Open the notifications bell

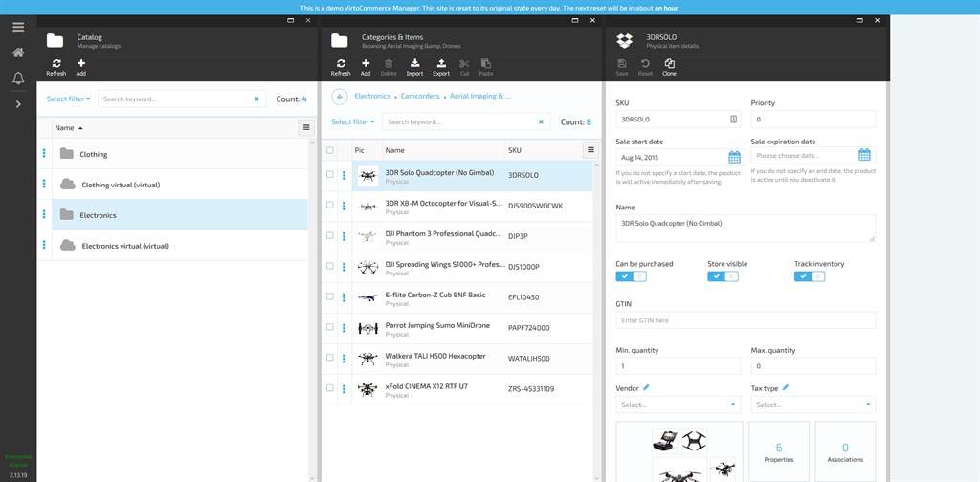pyautogui.click(x=18, y=78)
